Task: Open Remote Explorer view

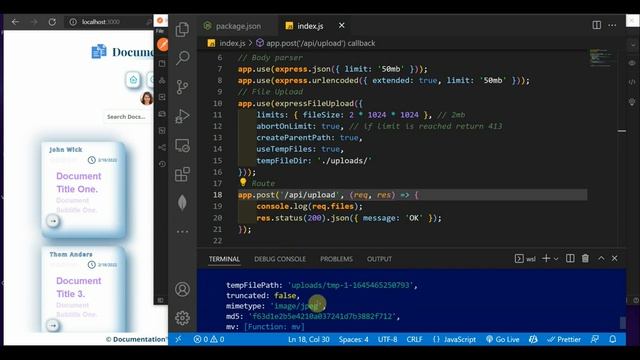Action: coord(182,145)
